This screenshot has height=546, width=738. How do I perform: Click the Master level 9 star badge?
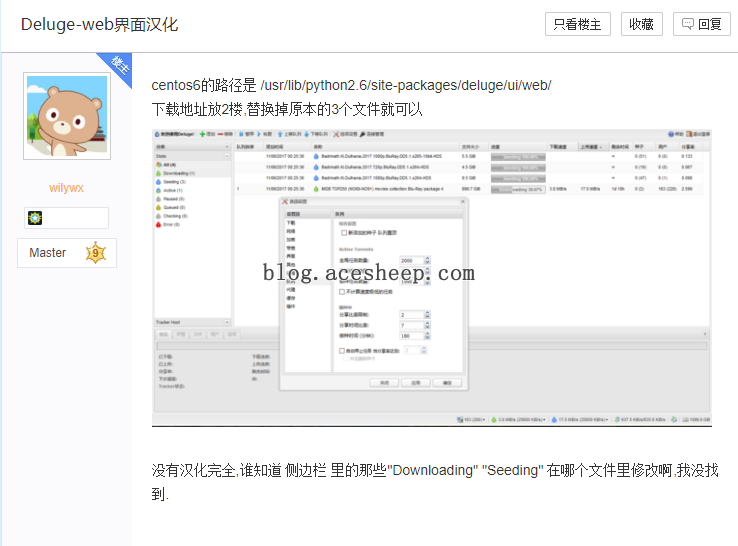96,253
